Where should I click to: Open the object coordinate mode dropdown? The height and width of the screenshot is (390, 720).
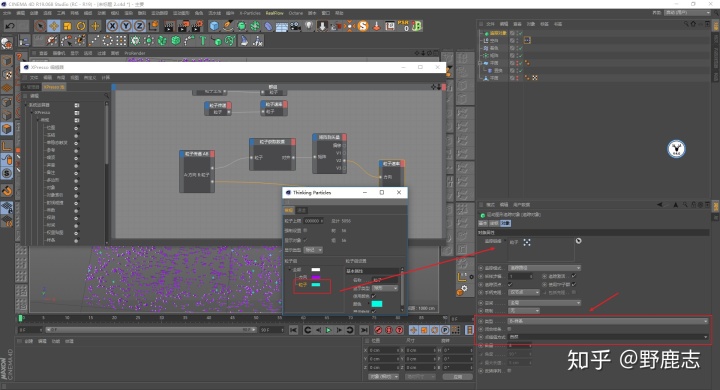(x=383, y=377)
